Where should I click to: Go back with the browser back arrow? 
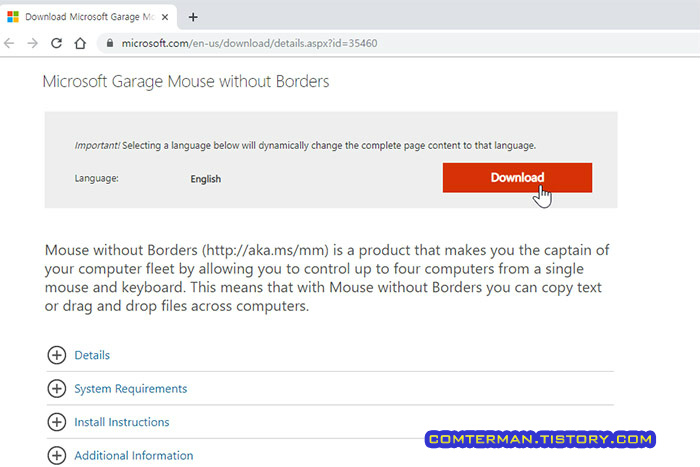click(9, 43)
